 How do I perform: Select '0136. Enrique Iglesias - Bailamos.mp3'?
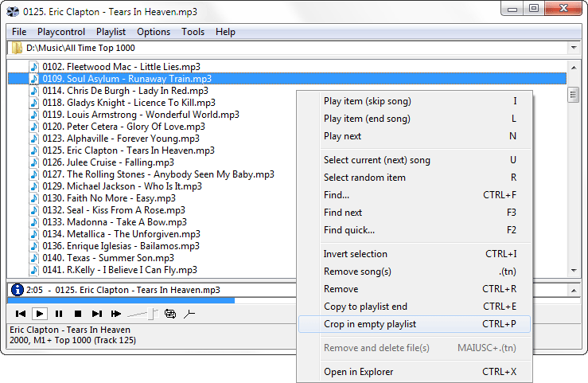click(x=121, y=246)
